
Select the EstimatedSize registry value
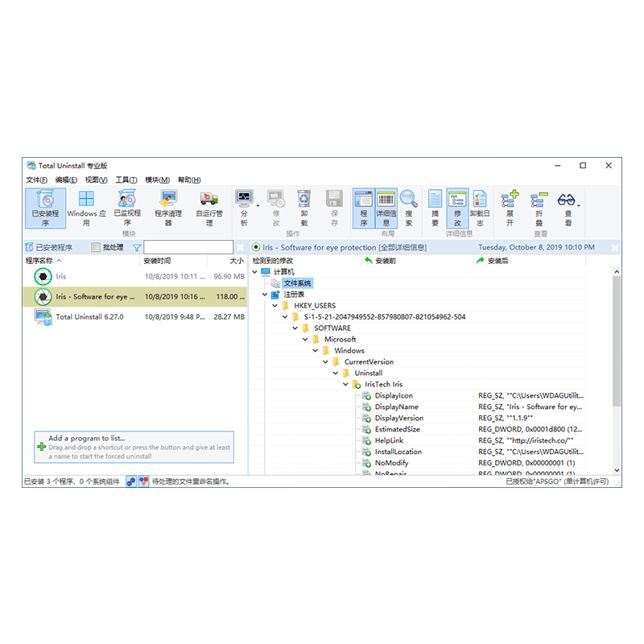[x=397, y=429]
